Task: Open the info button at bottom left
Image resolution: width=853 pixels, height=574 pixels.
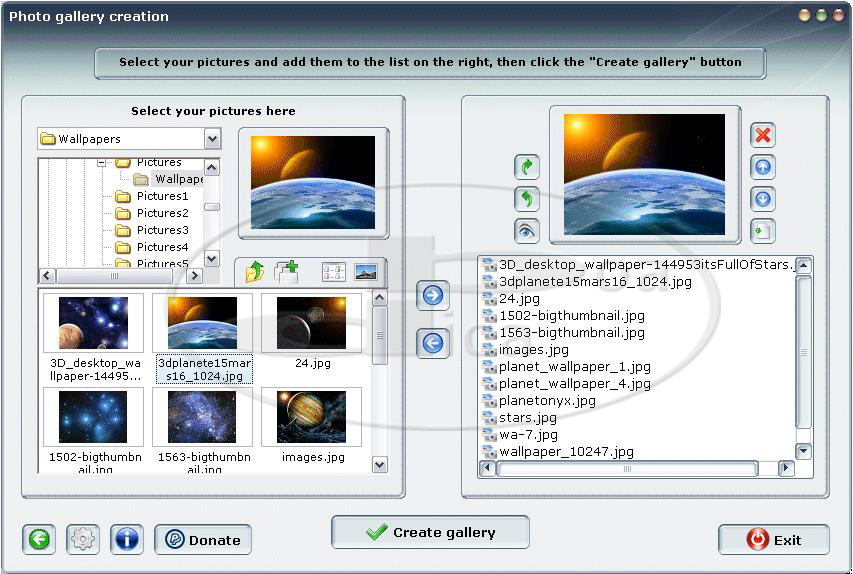Action: pos(126,539)
